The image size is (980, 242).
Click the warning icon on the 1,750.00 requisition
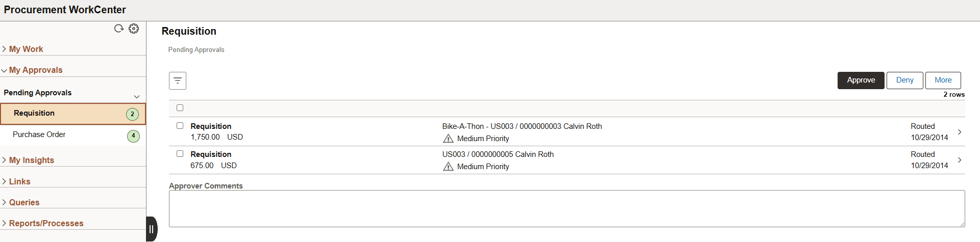[x=448, y=139]
